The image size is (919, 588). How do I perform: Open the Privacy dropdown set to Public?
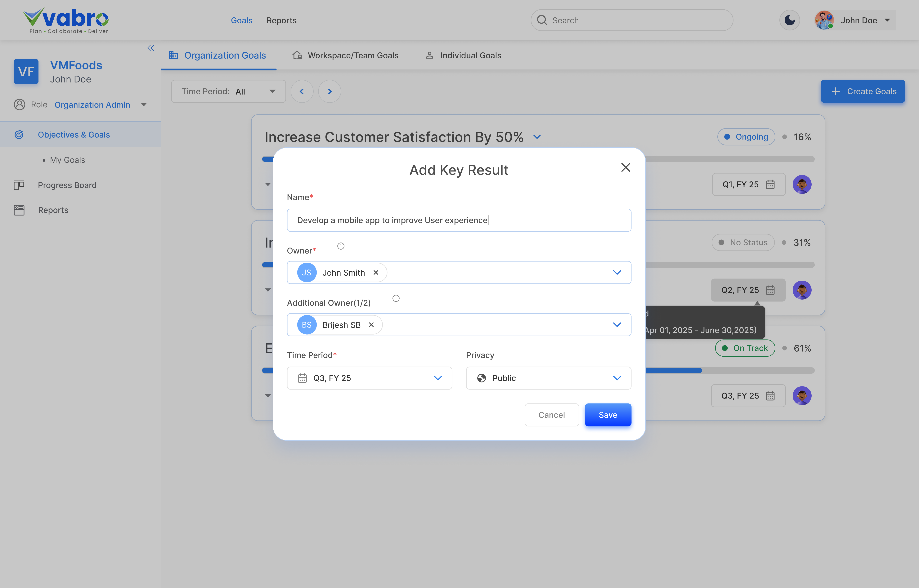[548, 378]
